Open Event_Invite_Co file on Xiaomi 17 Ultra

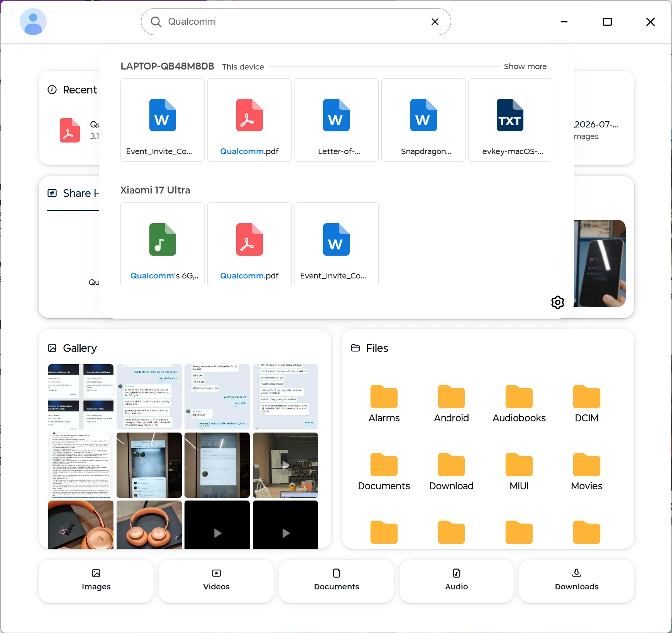[x=336, y=244]
